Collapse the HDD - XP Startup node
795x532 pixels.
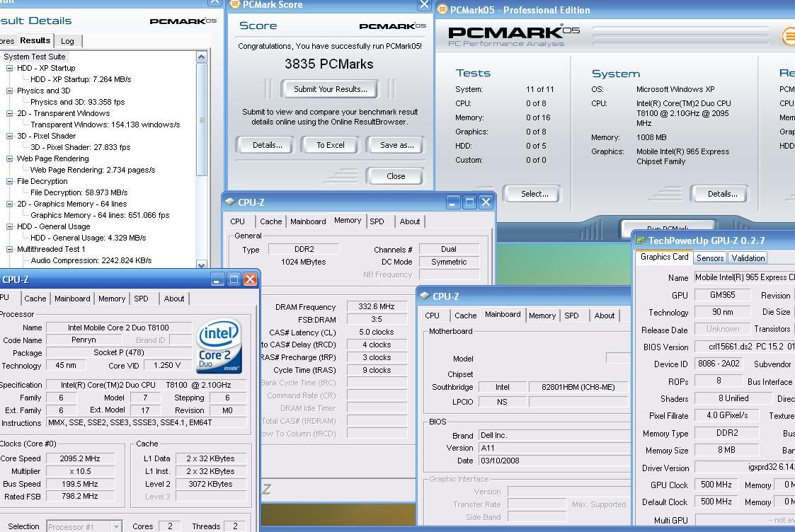click(x=10, y=68)
